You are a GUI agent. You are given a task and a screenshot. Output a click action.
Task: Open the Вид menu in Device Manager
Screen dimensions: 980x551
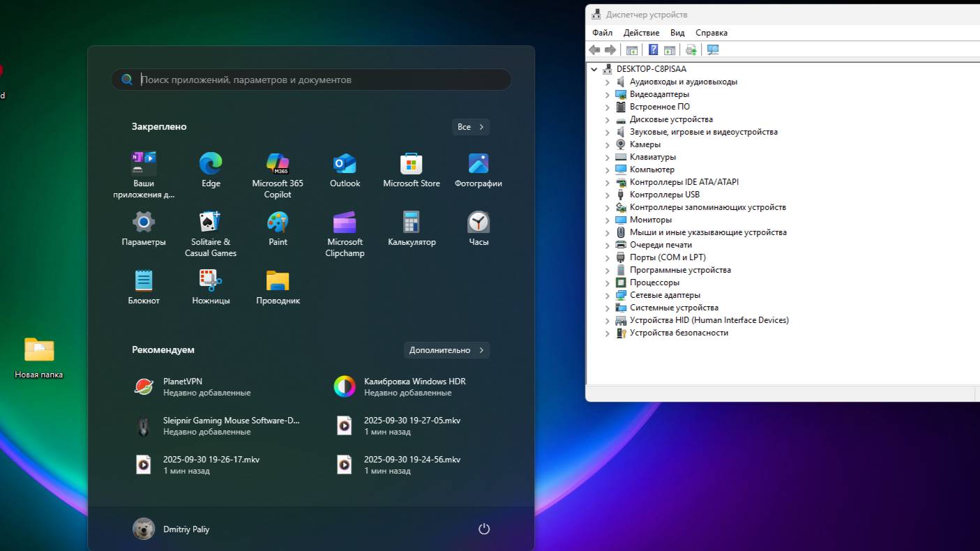coord(677,33)
